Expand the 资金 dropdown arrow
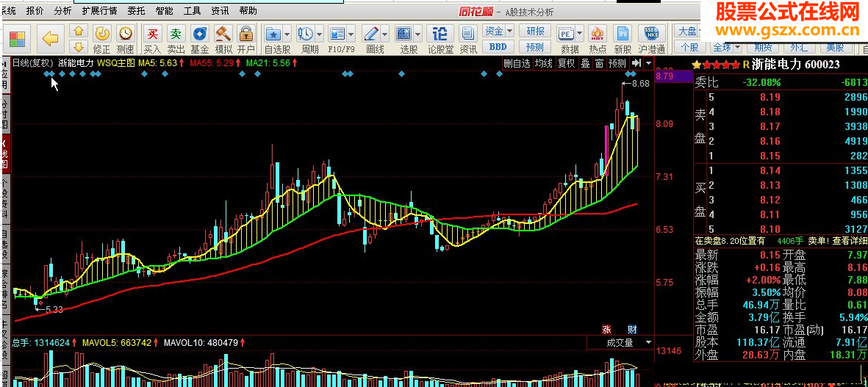This screenshot has width=868, height=387. pyautogui.click(x=510, y=30)
